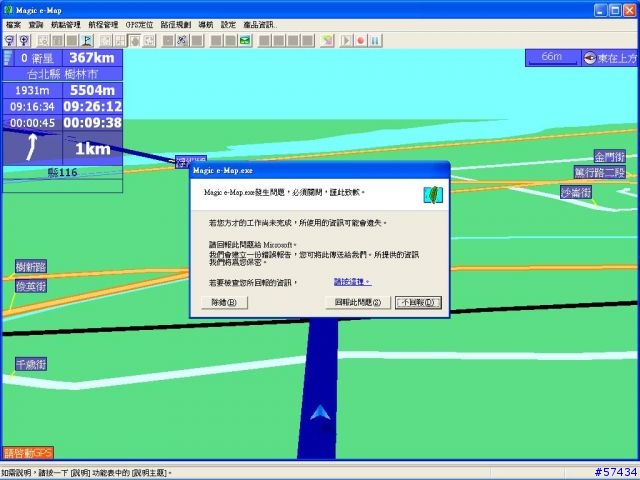Click the Taiwan map icon in dialog

433,195
